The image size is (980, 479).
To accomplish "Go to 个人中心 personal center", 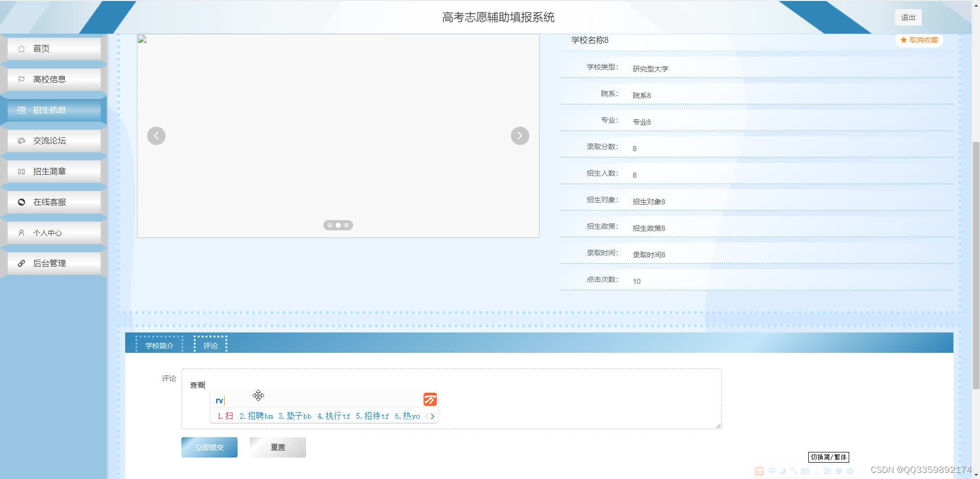I will [x=54, y=232].
